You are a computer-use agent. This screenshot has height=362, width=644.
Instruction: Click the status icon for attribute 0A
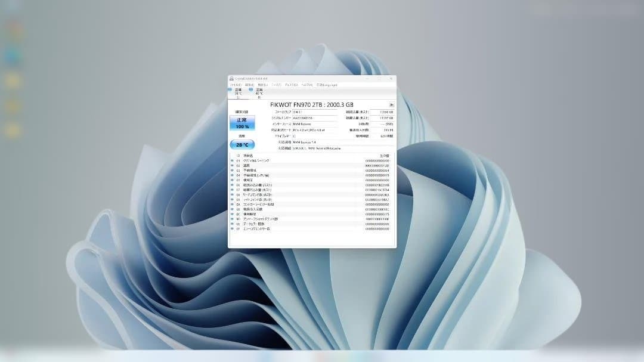pos(232,205)
